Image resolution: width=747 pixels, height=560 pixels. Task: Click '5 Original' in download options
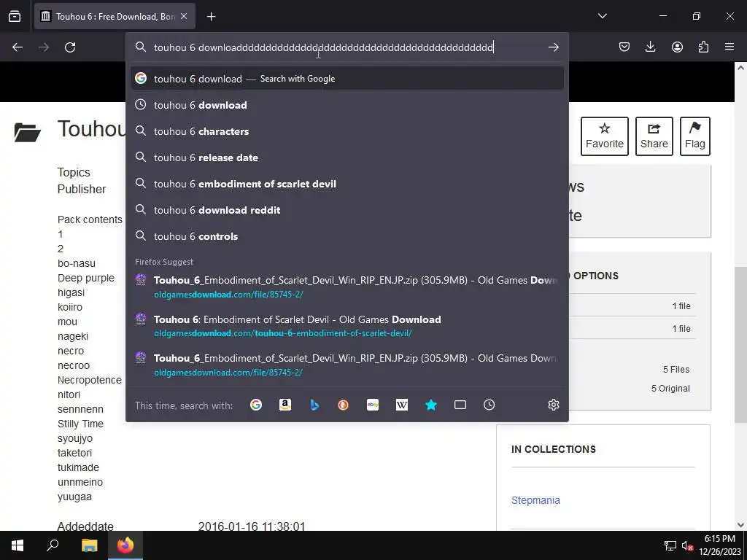coord(670,389)
